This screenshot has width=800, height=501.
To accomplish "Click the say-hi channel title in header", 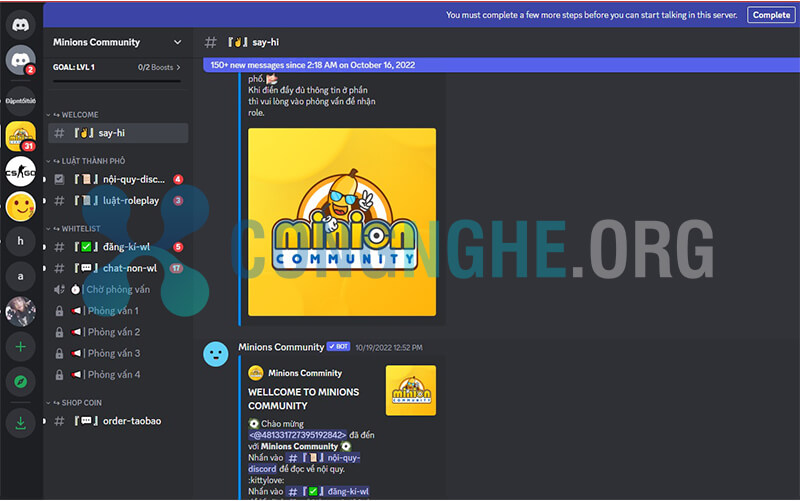I will [x=265, y=42].
